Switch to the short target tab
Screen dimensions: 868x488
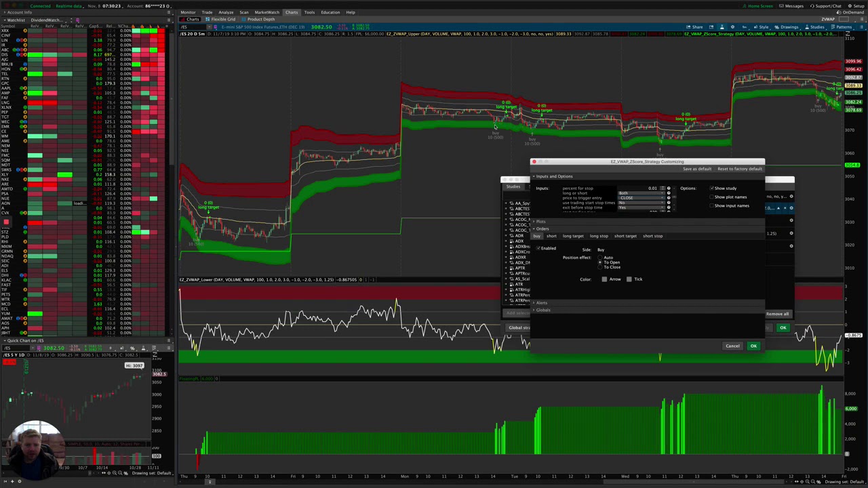[625, 236]
